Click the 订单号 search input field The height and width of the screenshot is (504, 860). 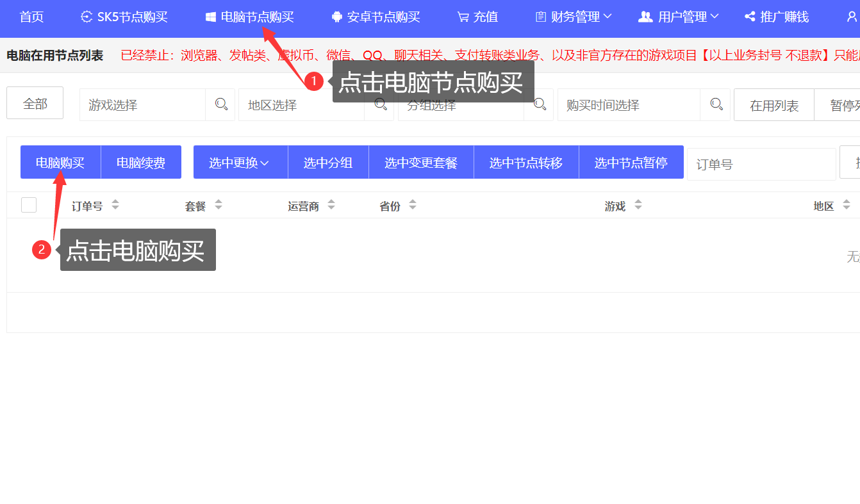point(761,165)
